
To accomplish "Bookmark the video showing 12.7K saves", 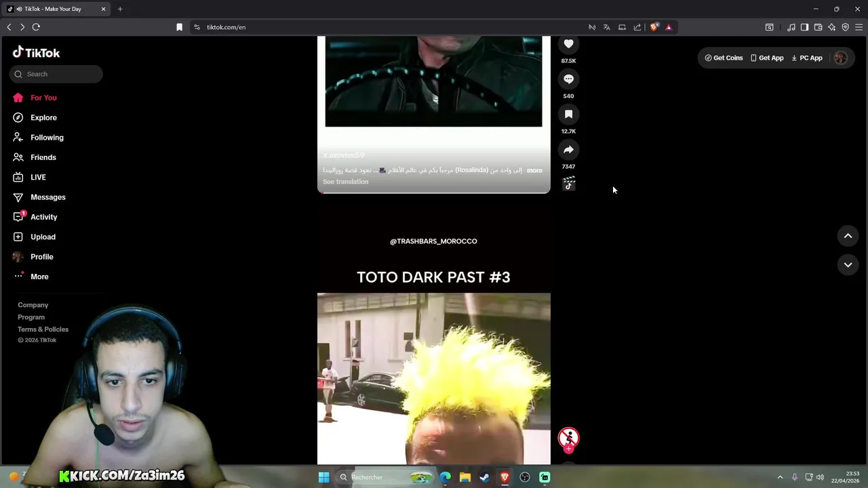I will coord(568,115).
